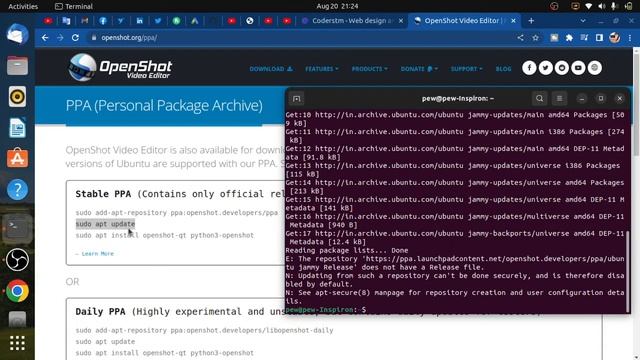This screenshot has height=360, width=640.
Task: Open Terminal app menu in top bar
Action: pos(74,6)
